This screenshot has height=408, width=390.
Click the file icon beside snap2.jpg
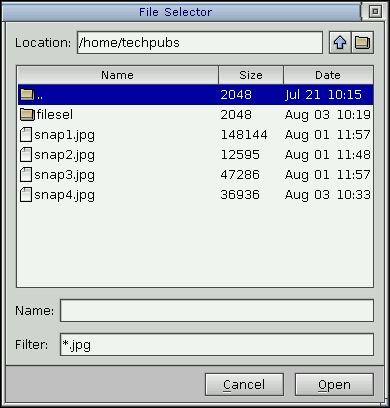click(x=26, y=155)
